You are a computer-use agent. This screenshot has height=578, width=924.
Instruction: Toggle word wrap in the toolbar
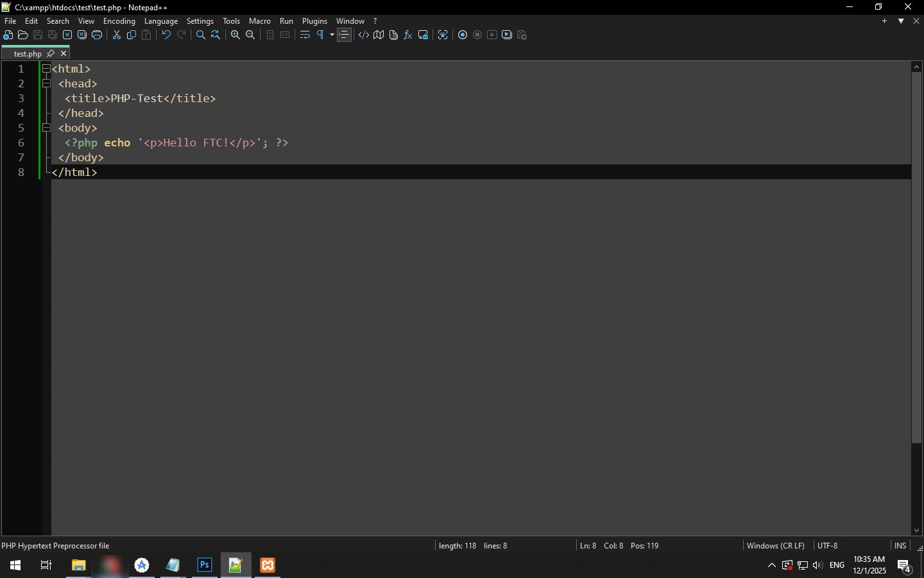(305, 35)
